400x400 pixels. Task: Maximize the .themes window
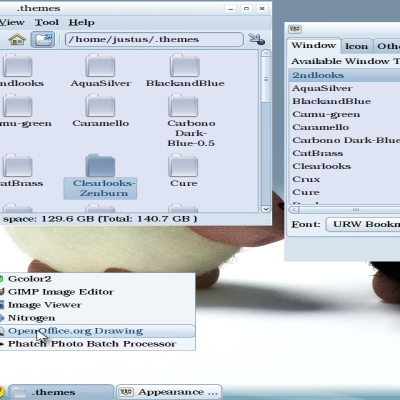pyautogui.click(x=246, y=9)
